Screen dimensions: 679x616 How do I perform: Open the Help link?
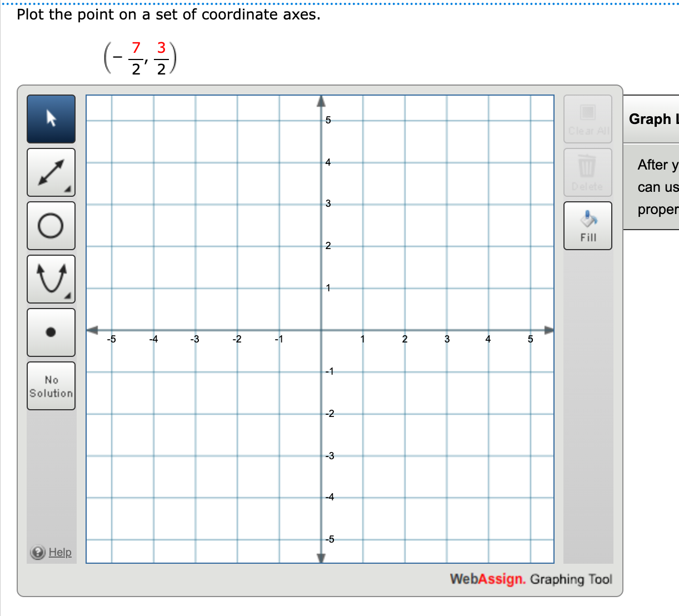(60, 552)
